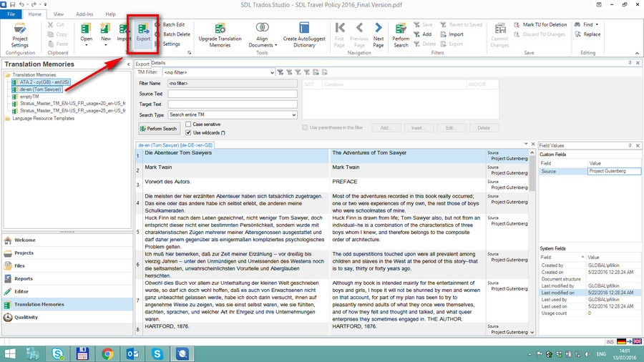644x362 pixels.
Task: Select the 'Last modified on' system field row
Action: point(590,293)
